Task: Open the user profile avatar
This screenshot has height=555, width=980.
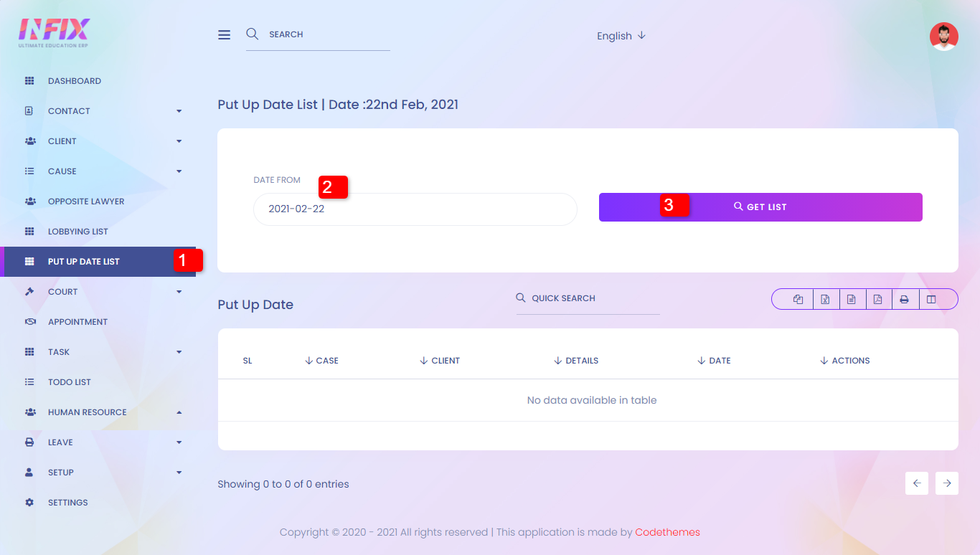Action: 943,37
